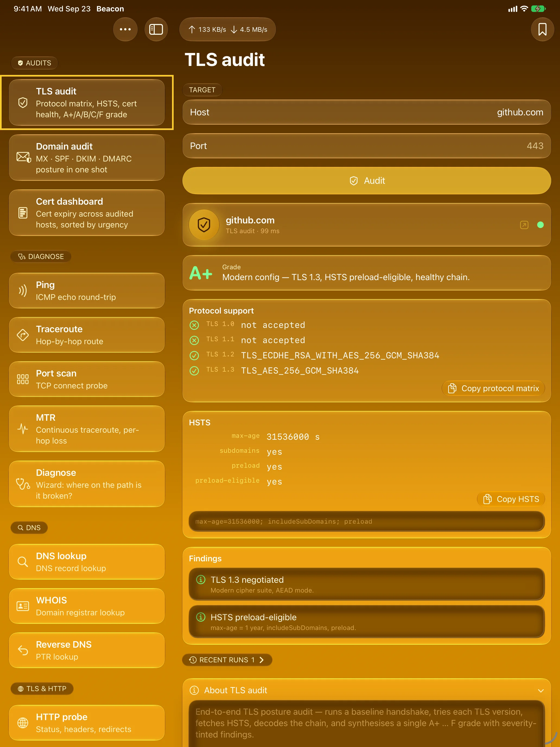
Task: Click Copy HSTS button
Action: tap(511, 499)
